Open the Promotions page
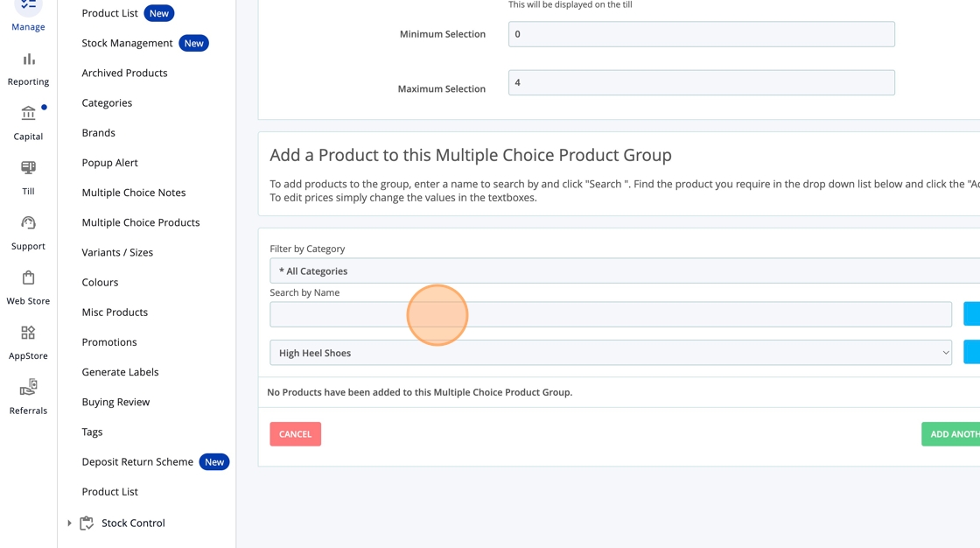 109,342
